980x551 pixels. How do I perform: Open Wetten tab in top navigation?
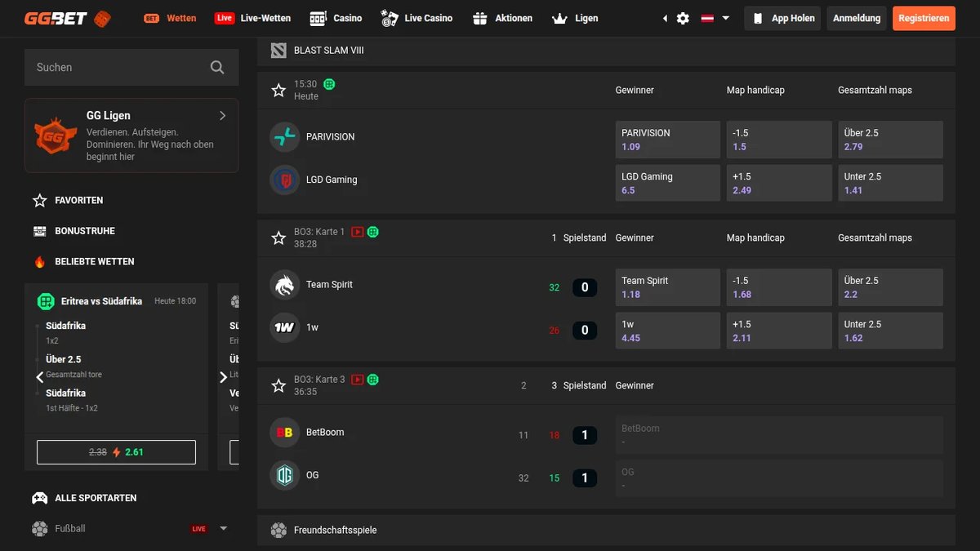coord(170,18)
